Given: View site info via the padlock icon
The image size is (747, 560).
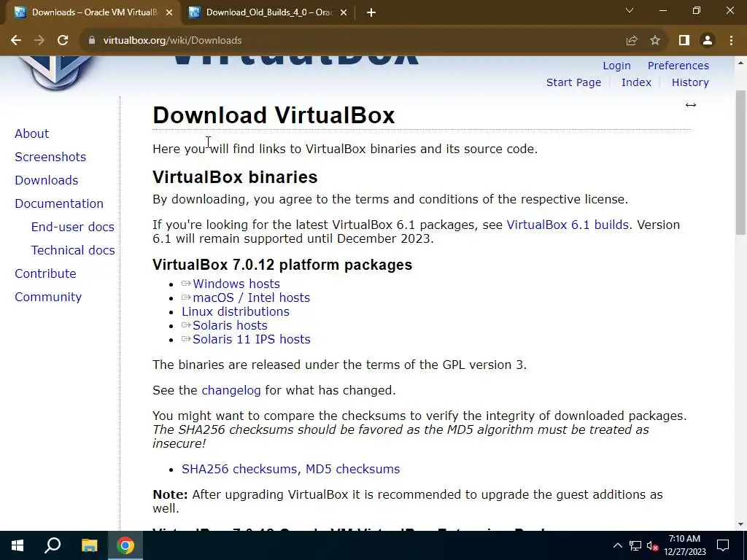Looking at the screenshot, I should (x=92, y=41).
